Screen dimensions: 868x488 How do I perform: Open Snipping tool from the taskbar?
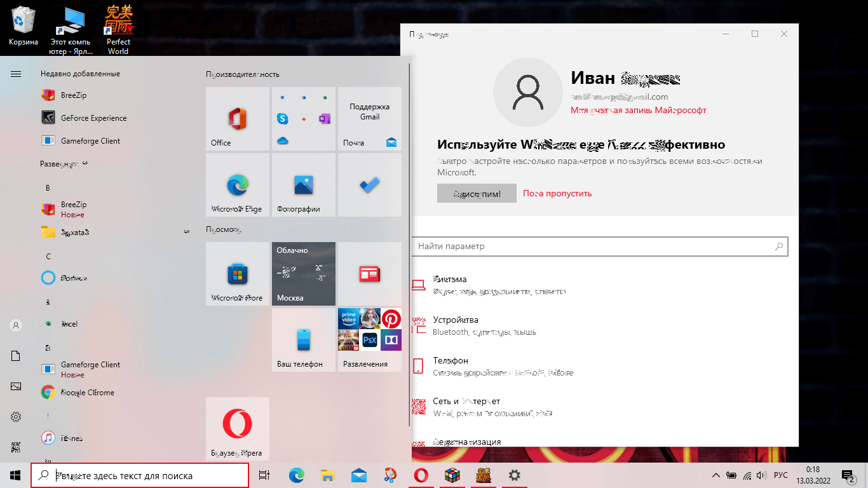coord(390,475)
